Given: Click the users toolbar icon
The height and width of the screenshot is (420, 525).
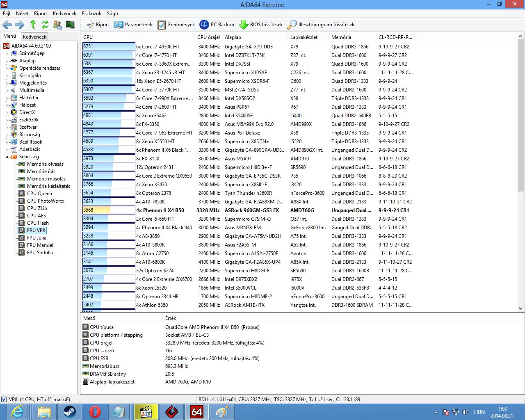Looking at the screenshot, I should (57, 25).
